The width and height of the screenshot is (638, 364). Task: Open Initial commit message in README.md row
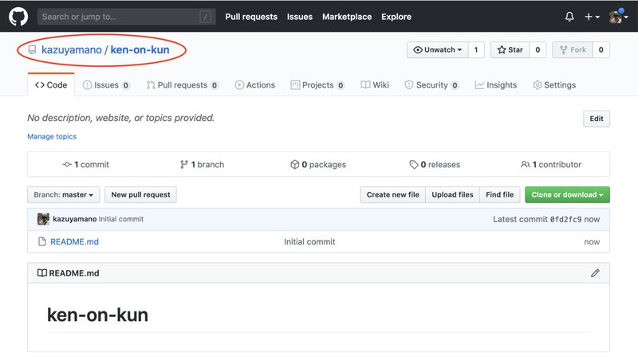pyautogui.click(x=309, y=241)
